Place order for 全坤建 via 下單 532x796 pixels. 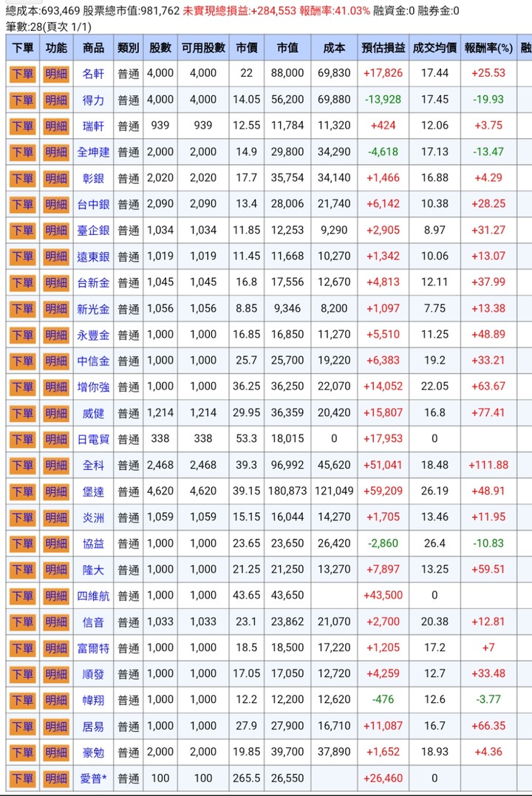[22, 152]
